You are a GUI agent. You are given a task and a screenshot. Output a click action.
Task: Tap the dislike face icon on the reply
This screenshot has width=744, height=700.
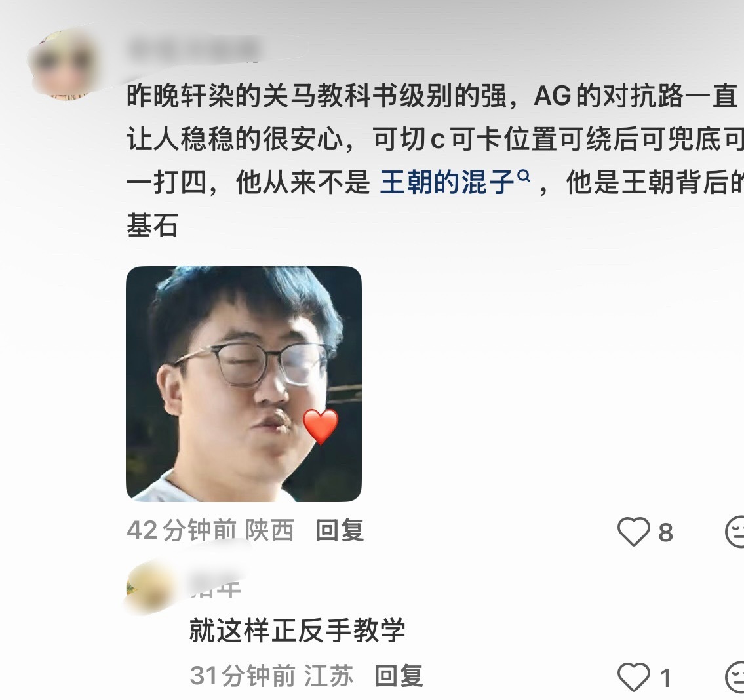click(x=735, y=677)
